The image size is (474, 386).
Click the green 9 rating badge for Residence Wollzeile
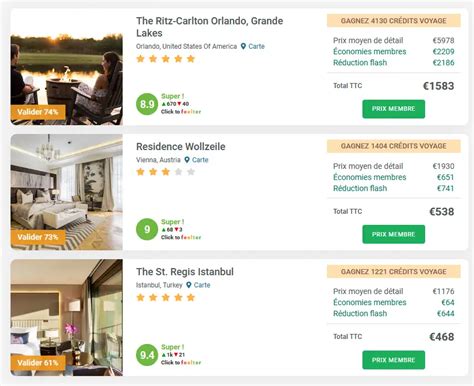(x=147, y=229)
